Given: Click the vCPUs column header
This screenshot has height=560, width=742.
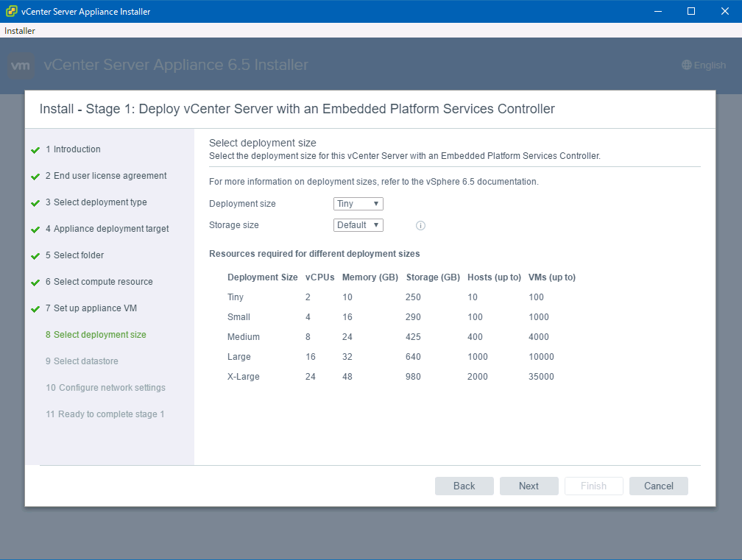Looking at the screenshot, I should [x=320, y=277].
